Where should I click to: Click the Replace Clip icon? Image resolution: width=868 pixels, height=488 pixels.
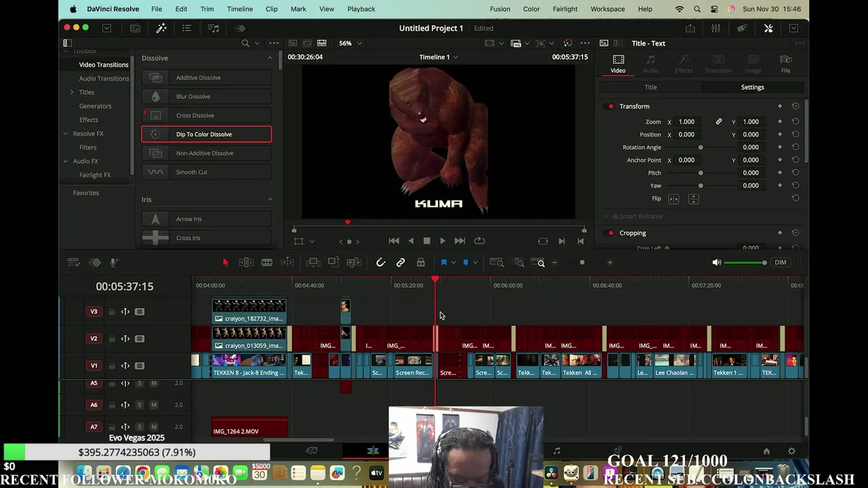(353, 262)
